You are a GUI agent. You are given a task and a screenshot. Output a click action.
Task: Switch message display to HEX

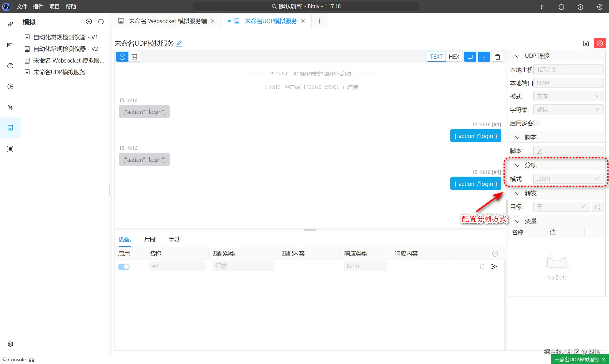point(454,57)
